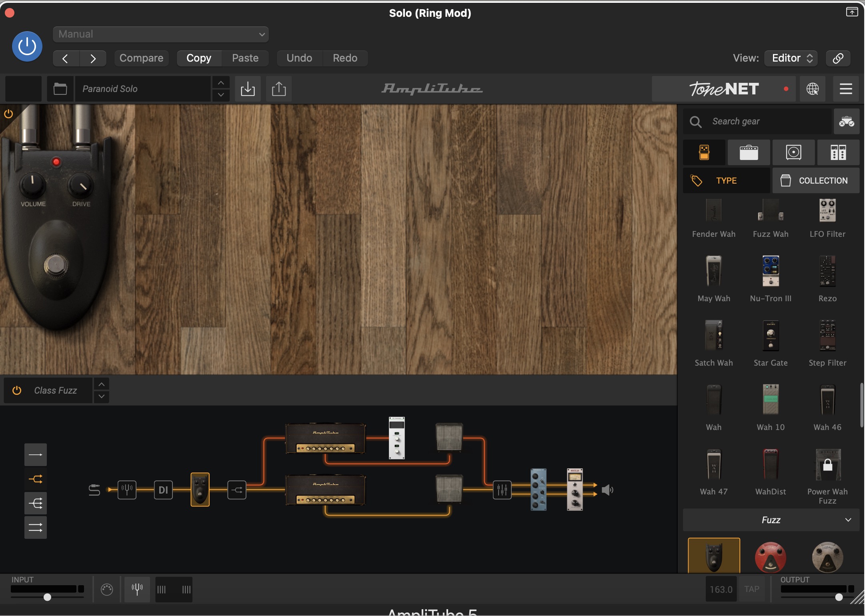This screenshot has height=616, width=865.
Task: Click the Search gear field
Action: [x=757, y=122]
